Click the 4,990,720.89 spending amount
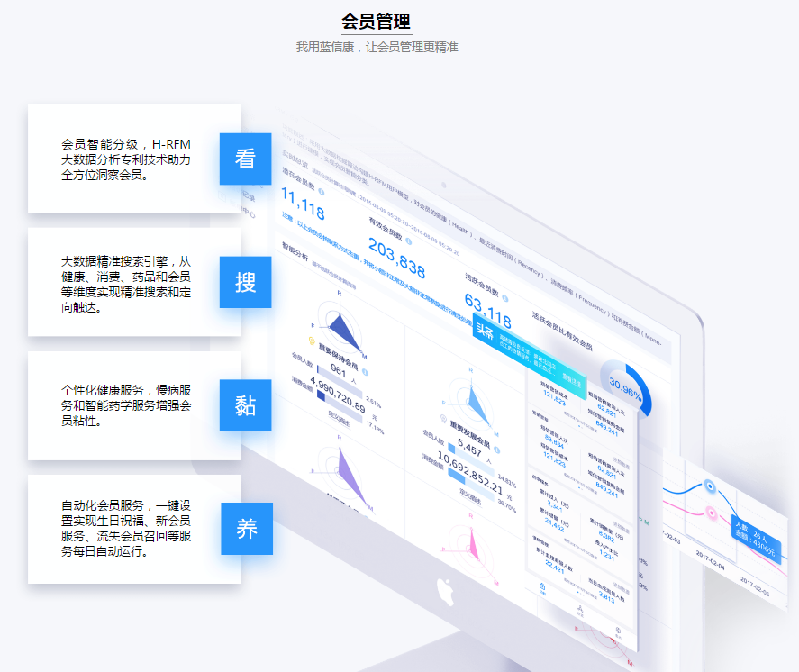The width and height of the screenshot is (799, 672). pyautogui.click(x=338, y=395)
